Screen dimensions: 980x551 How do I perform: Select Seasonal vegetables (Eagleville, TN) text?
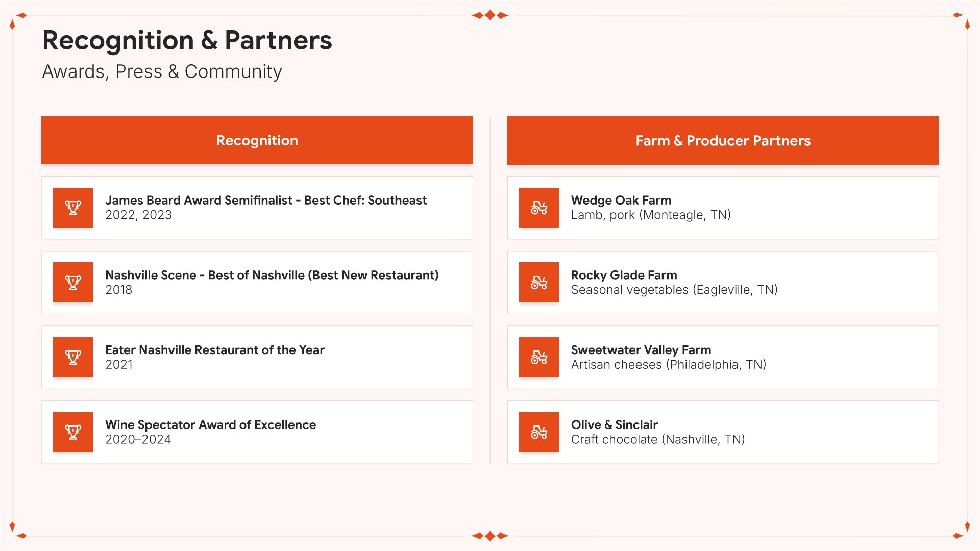(674, 290)
